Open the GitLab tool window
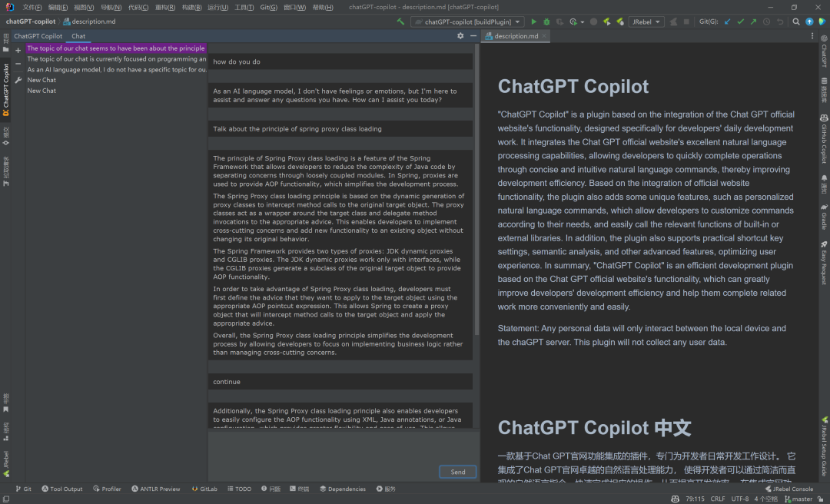This screenshot has height=504, width=830. point(204,489)
